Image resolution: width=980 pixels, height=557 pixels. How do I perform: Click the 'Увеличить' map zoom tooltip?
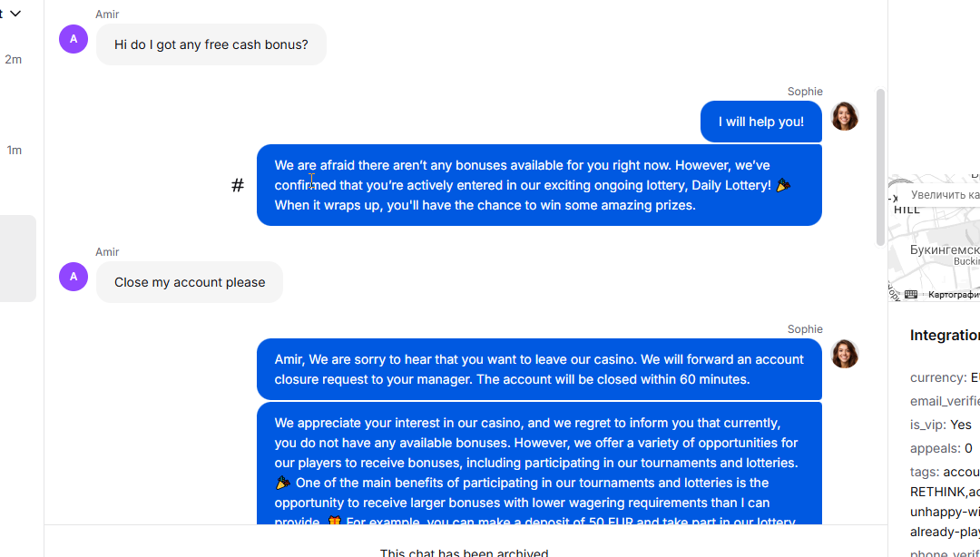(x=945, y=195)
